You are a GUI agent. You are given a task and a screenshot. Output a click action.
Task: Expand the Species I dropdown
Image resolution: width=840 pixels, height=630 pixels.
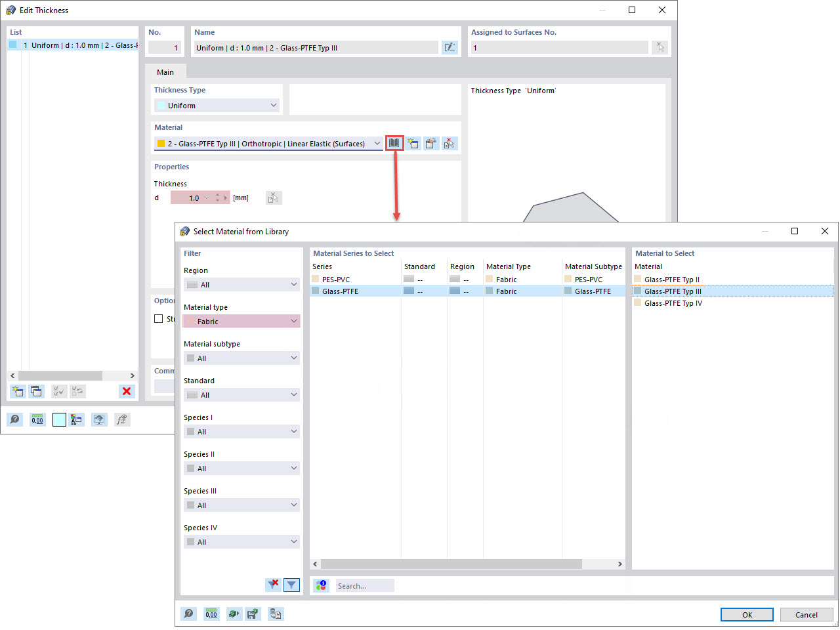pos(241,431)
